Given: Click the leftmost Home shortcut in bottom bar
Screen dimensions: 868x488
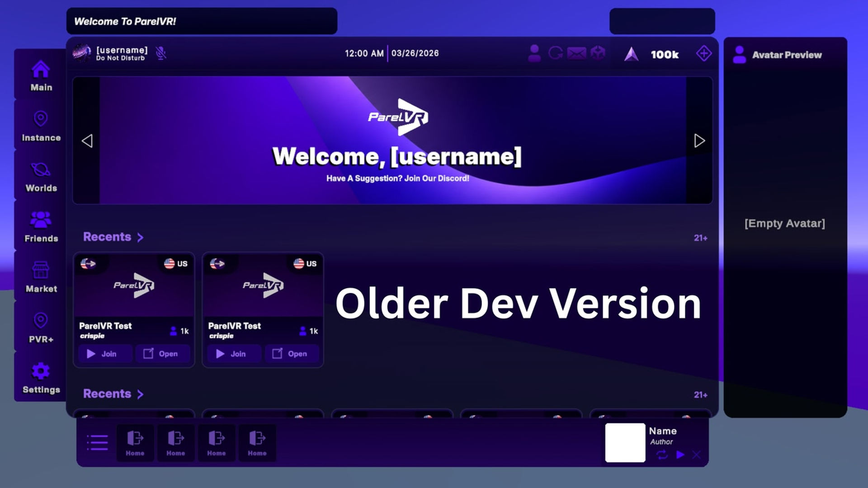Looking at the screenshot, I should (x=135, y=443).
